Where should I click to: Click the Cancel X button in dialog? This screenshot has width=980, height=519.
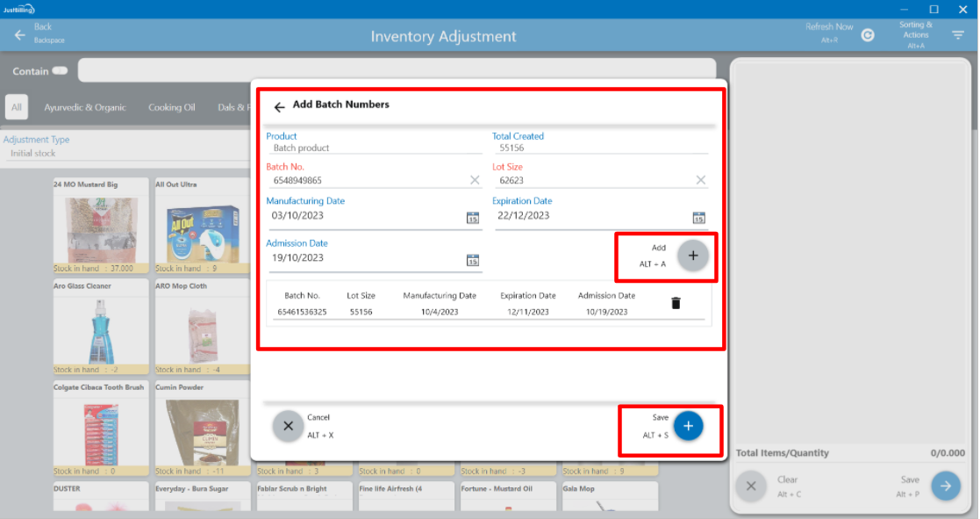tap(288, 426)
